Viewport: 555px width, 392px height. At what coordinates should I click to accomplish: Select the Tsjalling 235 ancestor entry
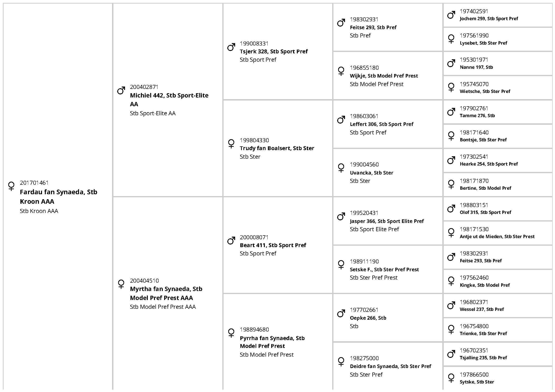(x=483, y=357)
